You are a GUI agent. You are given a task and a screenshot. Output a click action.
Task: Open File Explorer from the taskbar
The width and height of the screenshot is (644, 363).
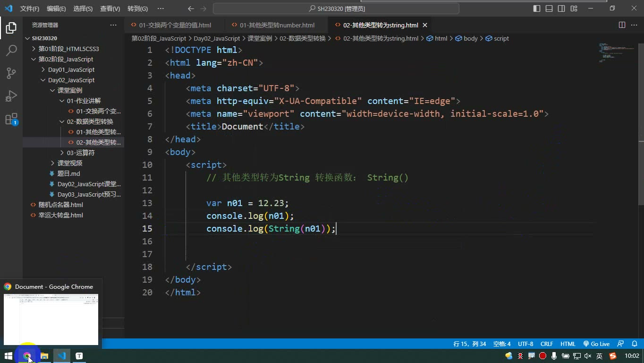pos(44,355)
